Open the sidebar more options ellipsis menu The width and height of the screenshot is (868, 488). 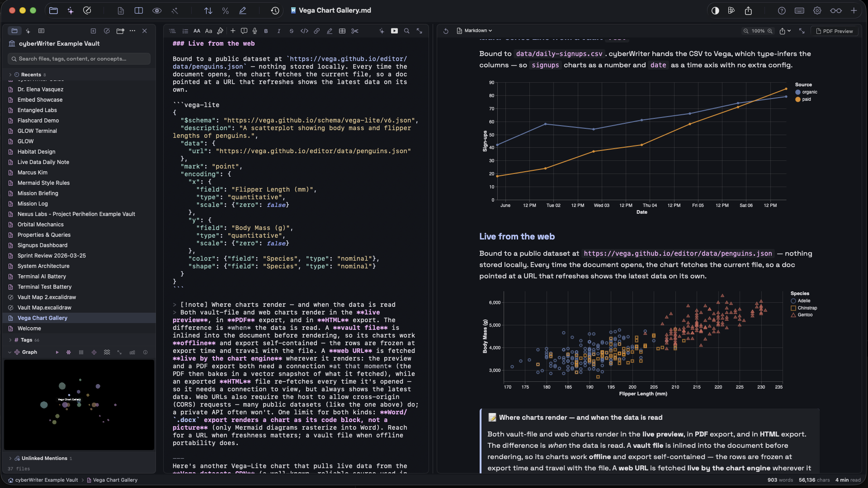tap(132, 31)
